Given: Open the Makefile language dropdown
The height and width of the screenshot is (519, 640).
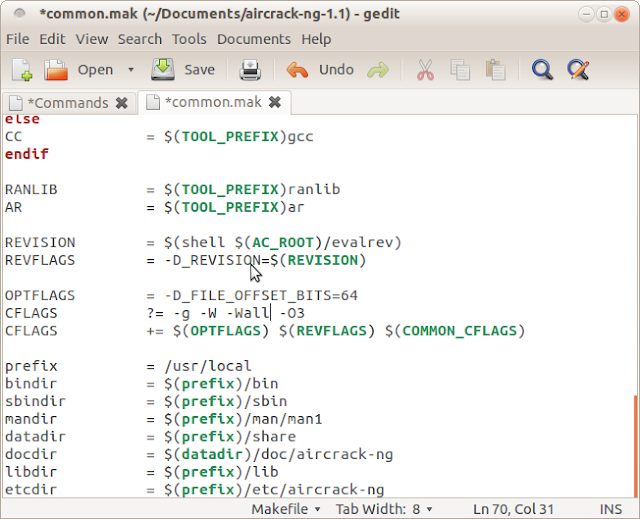Looking at the screenshot, I should (x=286, y=509).
